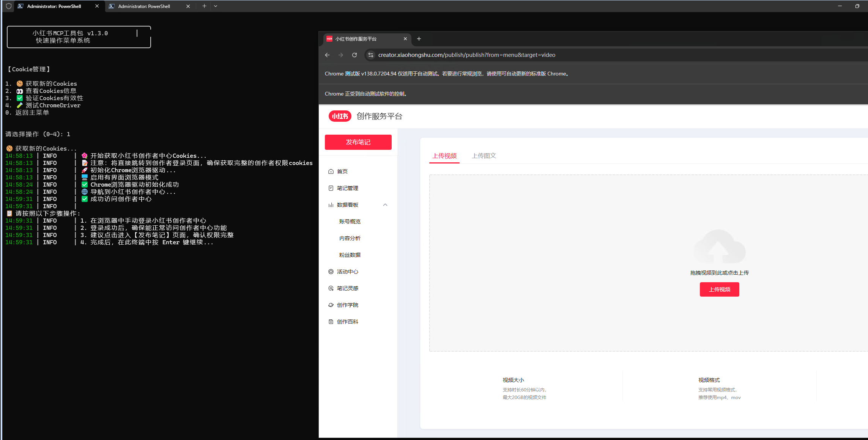Open the 账号概览 submenu item
Screen dimensions: 868x440
point(350,222)
